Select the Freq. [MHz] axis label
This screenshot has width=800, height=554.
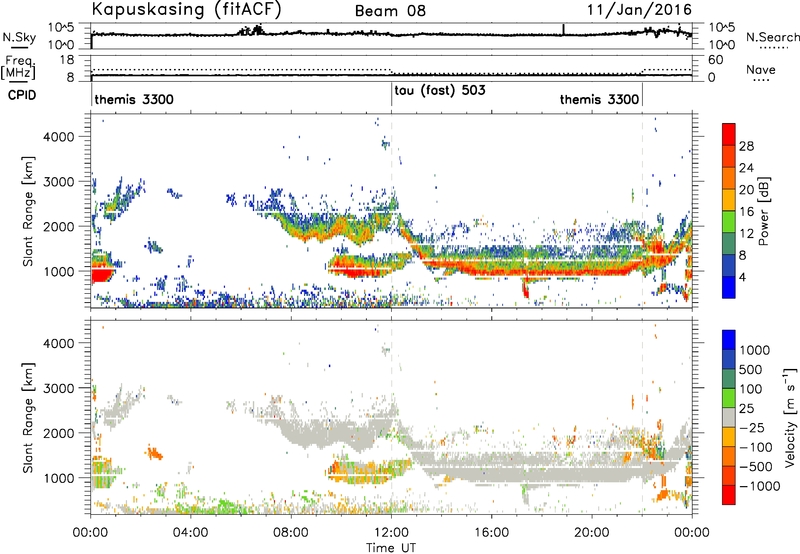pos(18,67)
